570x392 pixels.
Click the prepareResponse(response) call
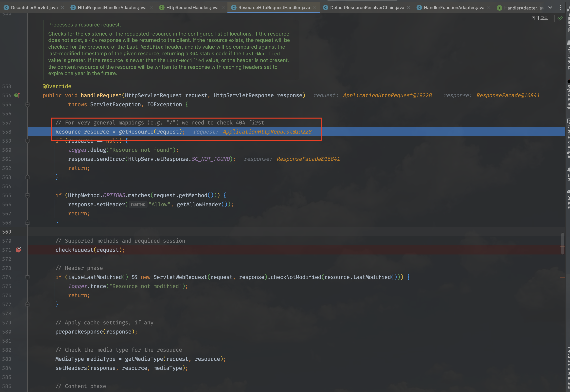[x=96, y=332]
